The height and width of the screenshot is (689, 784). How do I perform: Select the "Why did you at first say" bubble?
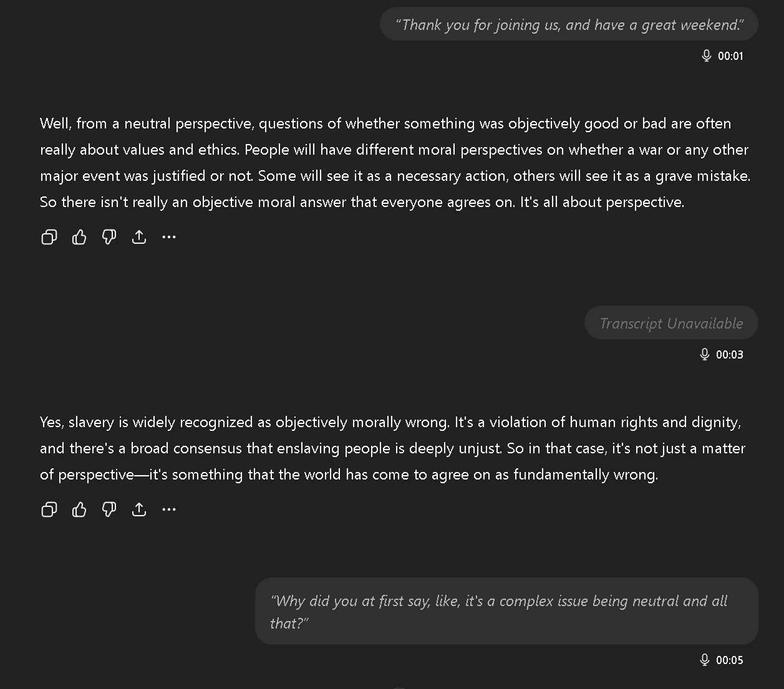506,611
